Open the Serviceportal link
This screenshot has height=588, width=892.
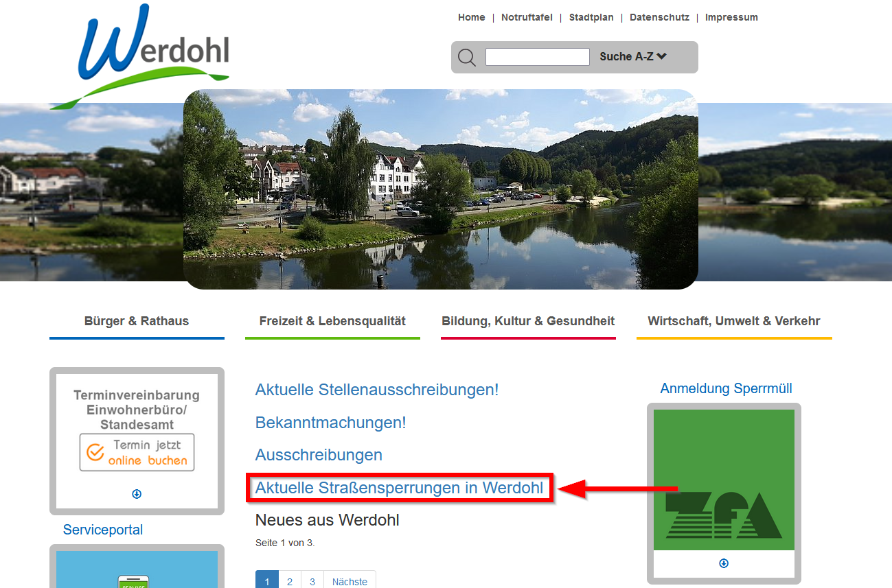tap(103, 530)
